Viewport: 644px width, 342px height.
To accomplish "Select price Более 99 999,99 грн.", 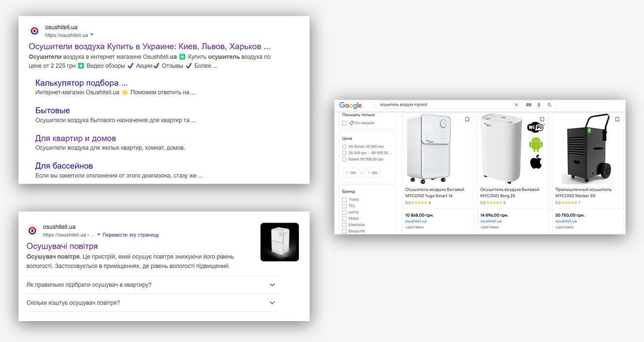I will pyautogui.click(x=344, y=159).
